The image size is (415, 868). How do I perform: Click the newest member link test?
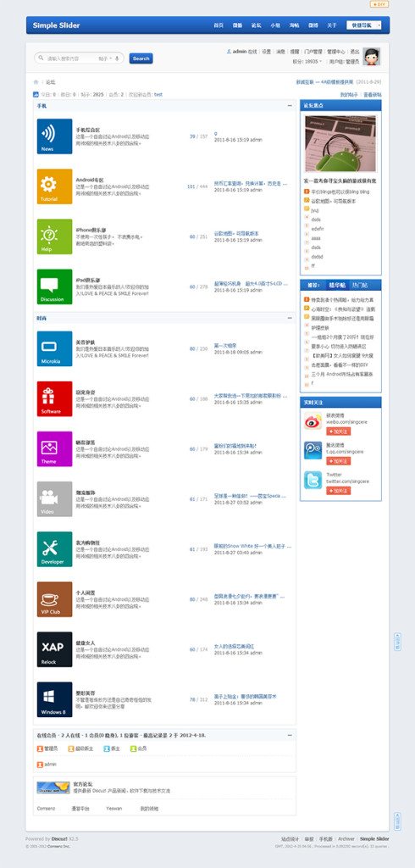point(158,95)
